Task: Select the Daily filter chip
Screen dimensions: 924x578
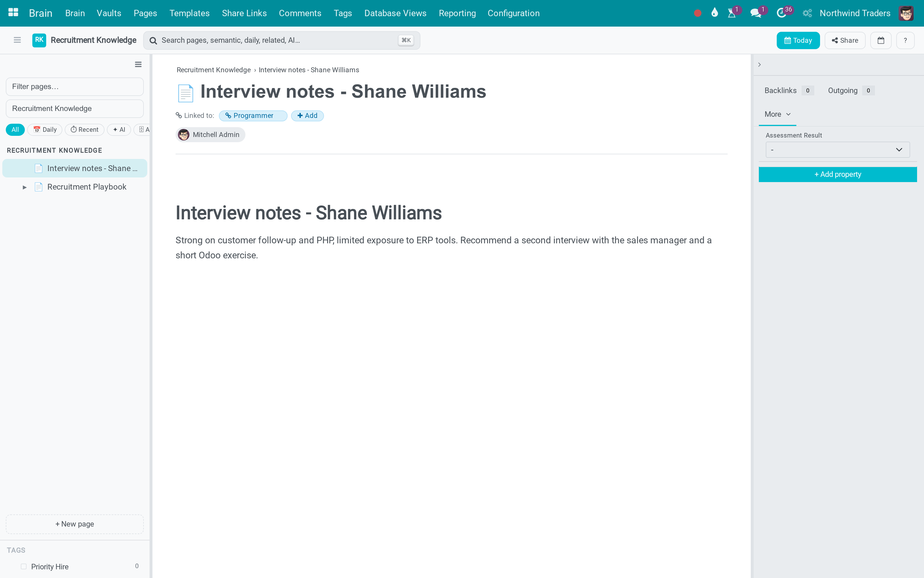Action: pos(45,129)
